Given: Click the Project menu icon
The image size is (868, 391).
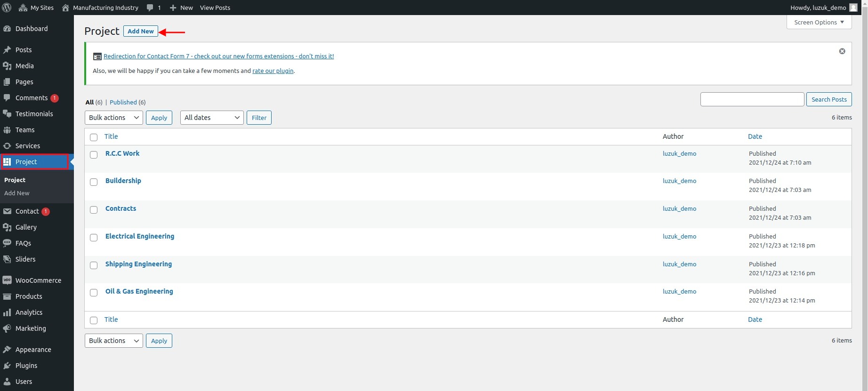Looking at the screenshot, I should click(7, 162).
